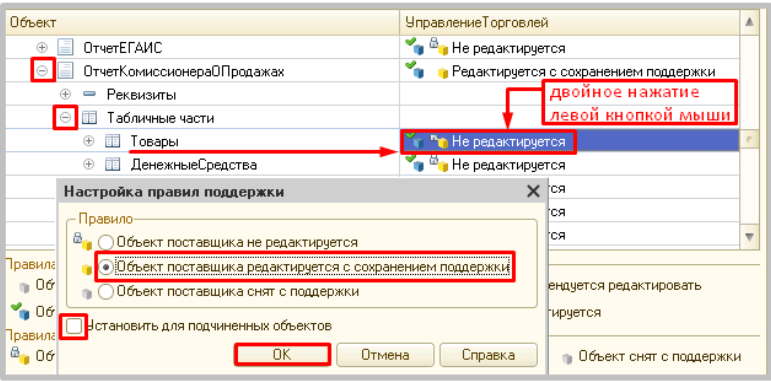771x381 pixels.
Task: Click 'Не редактируется' cell in ОтчетЕГАИС row
Action: 508,48
